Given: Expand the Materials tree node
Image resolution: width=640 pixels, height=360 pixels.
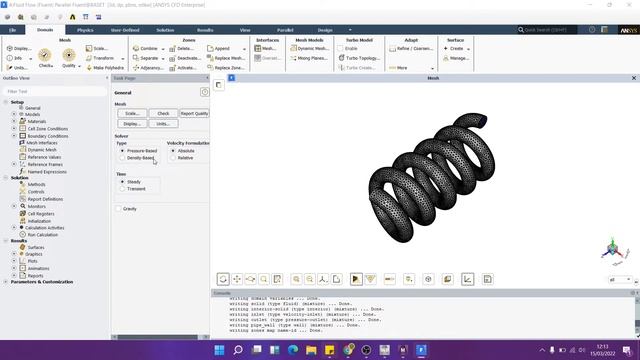Looking at the screenshot, I should [x=14, y=121].
